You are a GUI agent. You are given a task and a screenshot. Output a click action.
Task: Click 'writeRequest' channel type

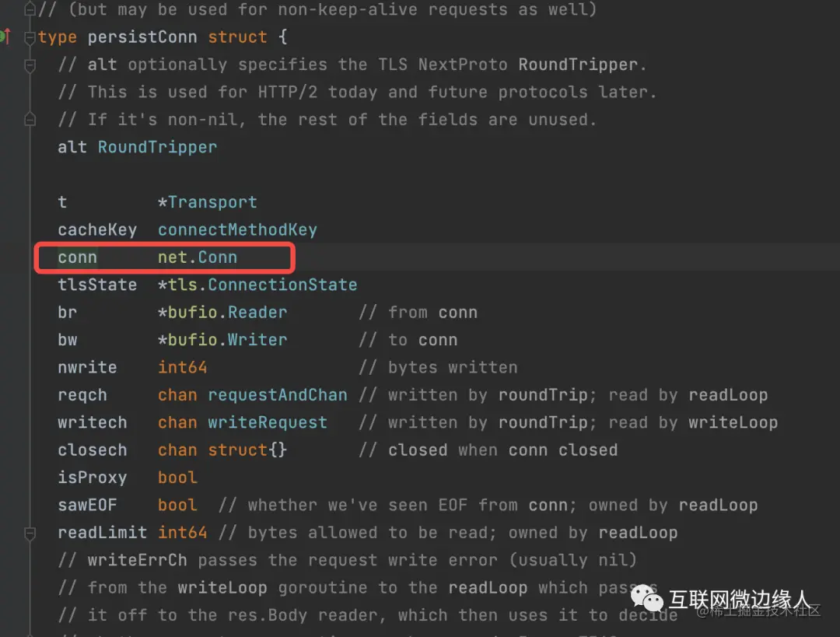pyautogui.click(x=268, y=422)
